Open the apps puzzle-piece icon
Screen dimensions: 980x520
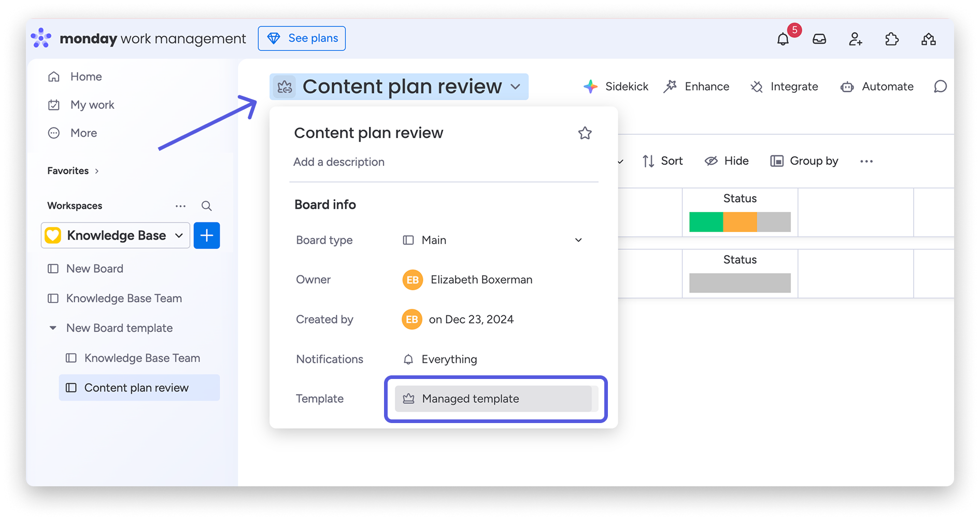coord(892,39)
